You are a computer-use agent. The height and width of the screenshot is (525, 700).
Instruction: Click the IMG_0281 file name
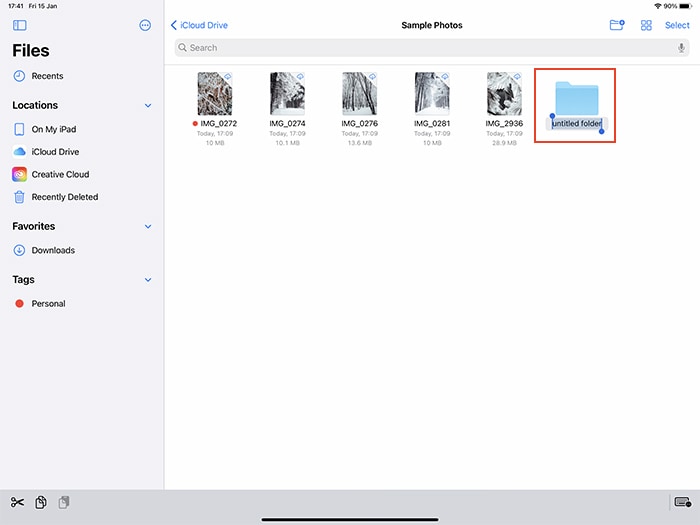(432, 124)
